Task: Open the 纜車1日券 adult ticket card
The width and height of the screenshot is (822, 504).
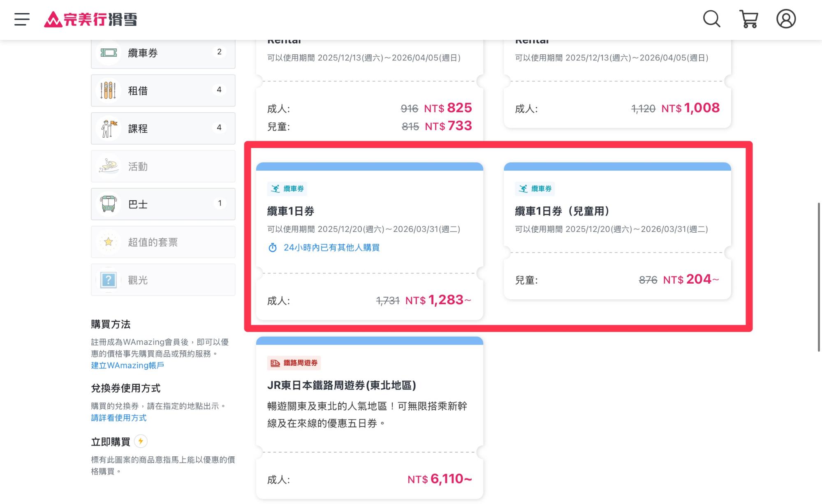Action: click(369, 240)
